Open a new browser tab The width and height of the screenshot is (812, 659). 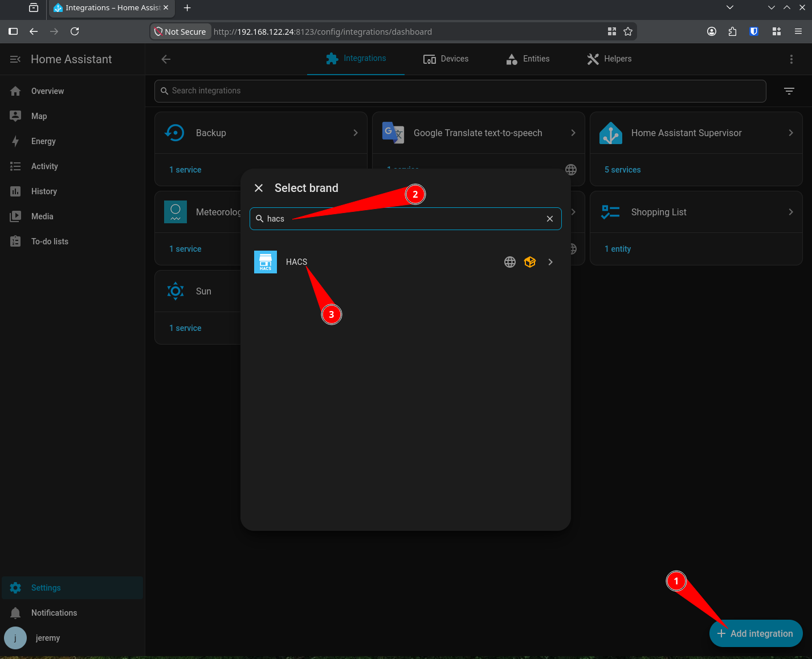tap(187, 8)
